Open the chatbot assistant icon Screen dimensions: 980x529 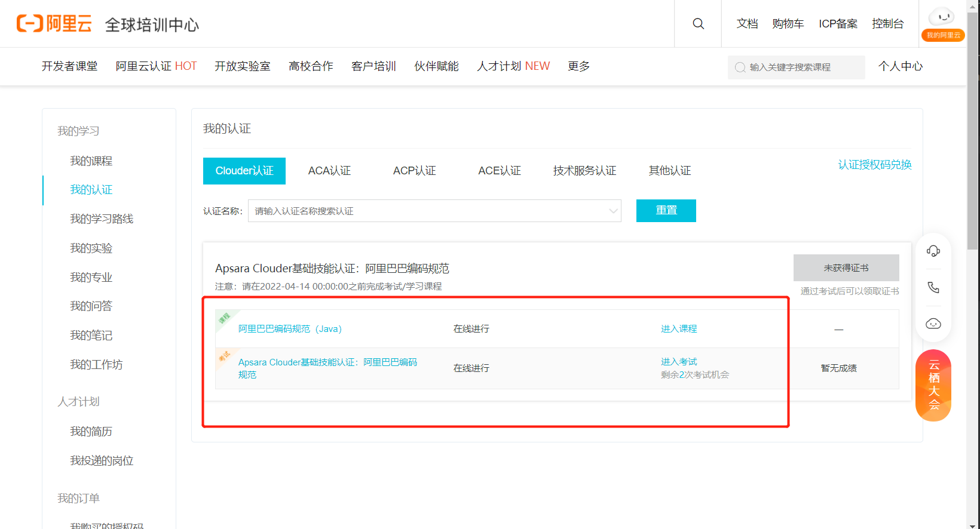[x=933, y=324]
